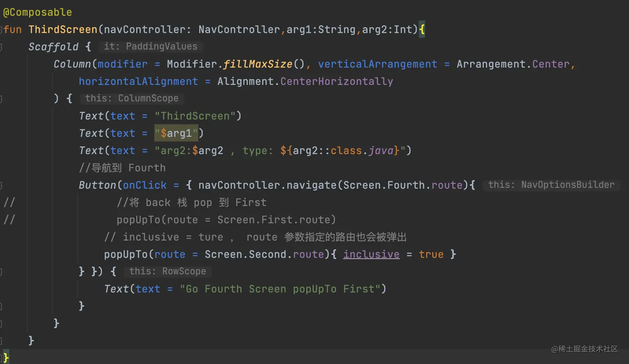Click the underlined inclusive property
The width and height of the screenshot is (629, 364).
[x=371, y=254]
